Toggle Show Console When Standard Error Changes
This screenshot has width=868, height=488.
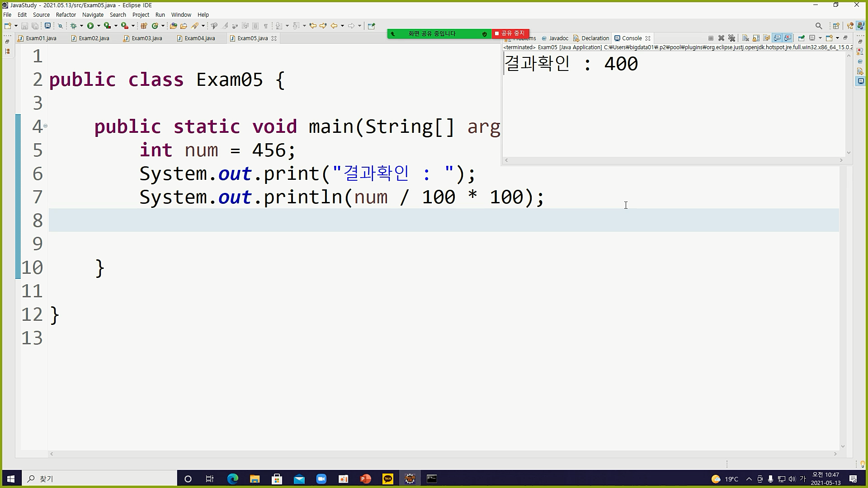[788, 38]
